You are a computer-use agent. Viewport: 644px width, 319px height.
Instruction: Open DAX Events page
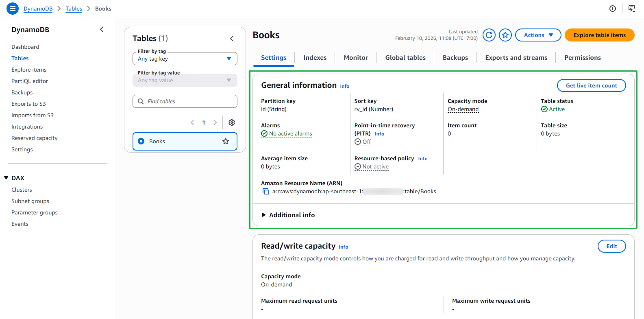click(20, 224)
